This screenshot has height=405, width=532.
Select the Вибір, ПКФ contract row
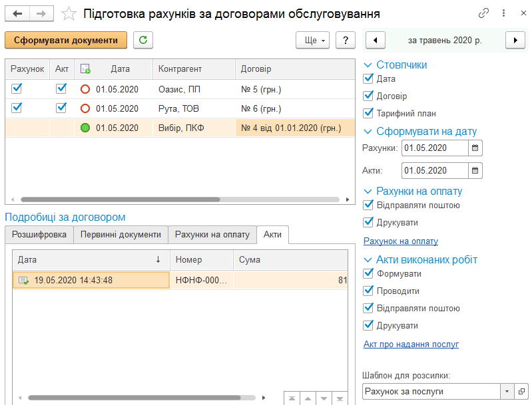pos(180,128)
